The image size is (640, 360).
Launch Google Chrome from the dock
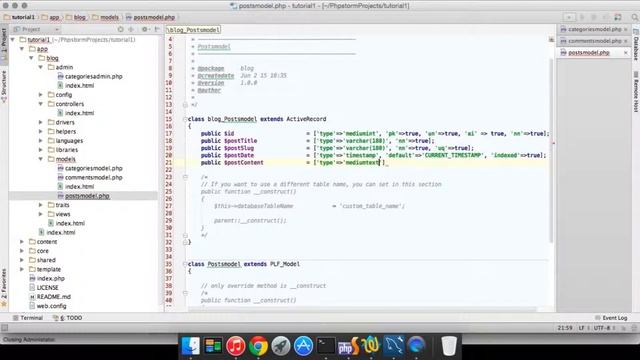point(258,346)
